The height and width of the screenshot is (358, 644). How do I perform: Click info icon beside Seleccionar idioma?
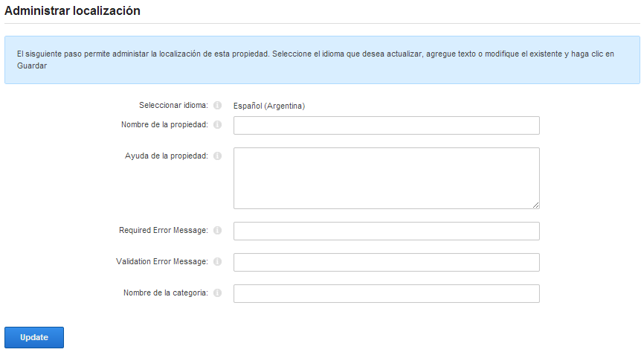click(x=217, y=106)
